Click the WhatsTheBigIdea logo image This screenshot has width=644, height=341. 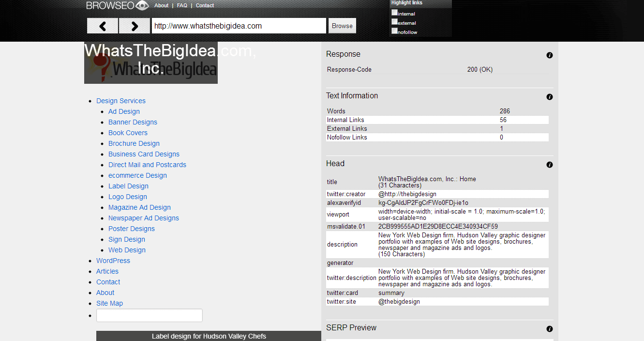coord(151,63)
